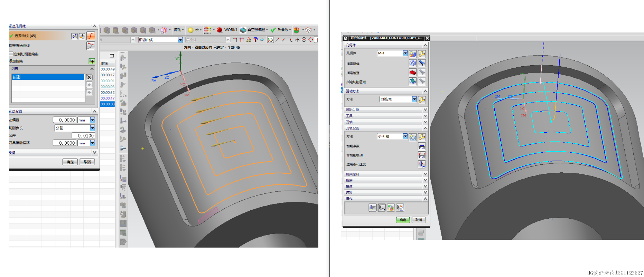Screen dimensions: 644x277
Task: Select the 新建 row in the list
Action: click(x=48, y=77)
